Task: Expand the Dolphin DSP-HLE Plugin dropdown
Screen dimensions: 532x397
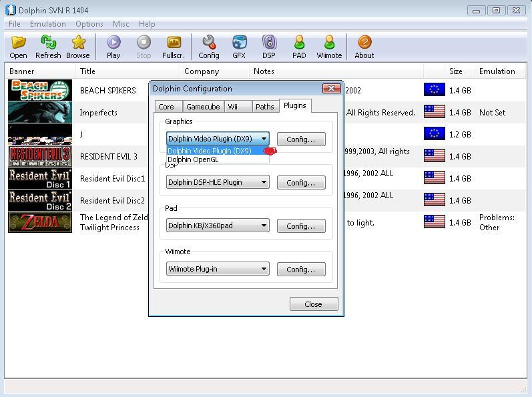Action: (x=218, y=182)
